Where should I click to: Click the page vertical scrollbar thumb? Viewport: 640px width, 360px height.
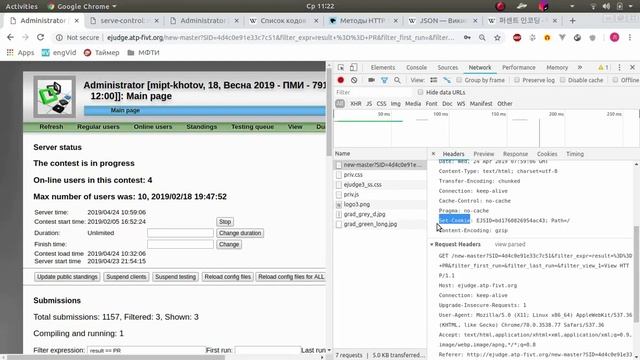point(329,112)
